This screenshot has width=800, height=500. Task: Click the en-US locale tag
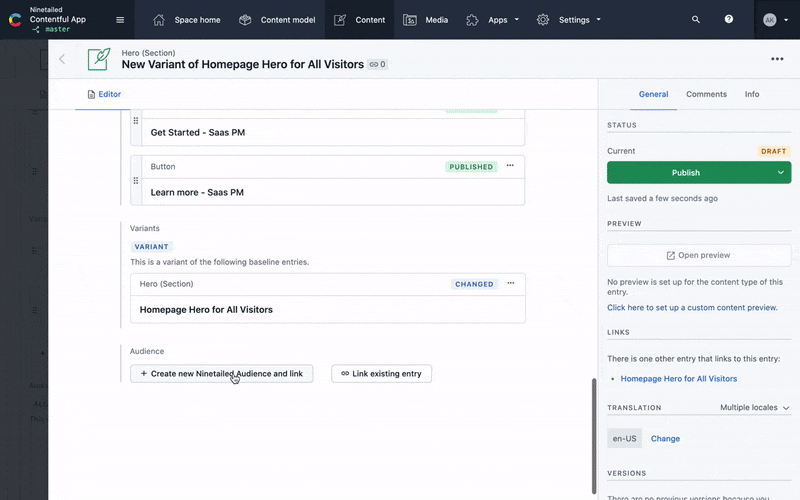pyautogui.click(x=624, y=438)
